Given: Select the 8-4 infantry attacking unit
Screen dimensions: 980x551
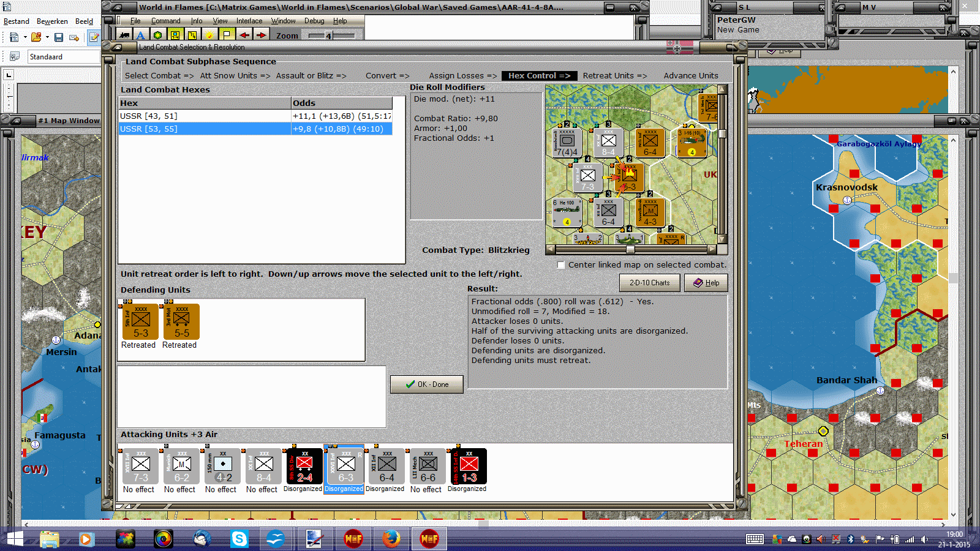Looking at the screenshot, I should coord(264,467).
